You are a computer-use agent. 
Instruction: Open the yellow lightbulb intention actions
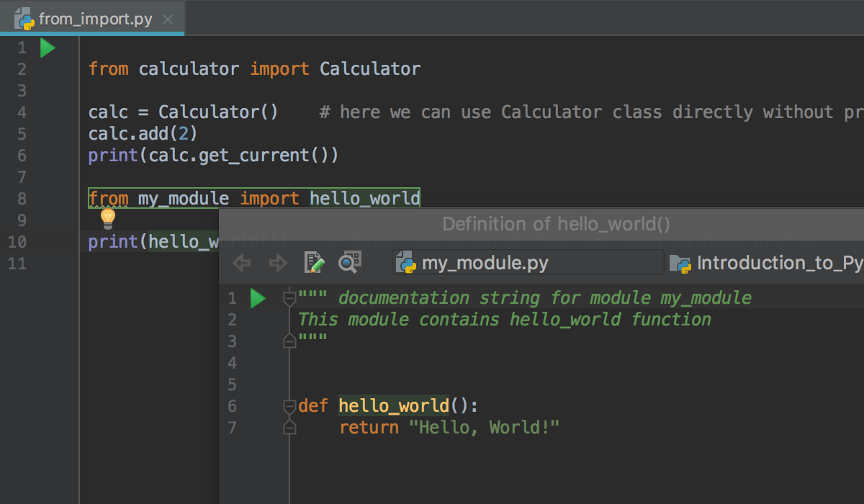click(x=108, y=217)
